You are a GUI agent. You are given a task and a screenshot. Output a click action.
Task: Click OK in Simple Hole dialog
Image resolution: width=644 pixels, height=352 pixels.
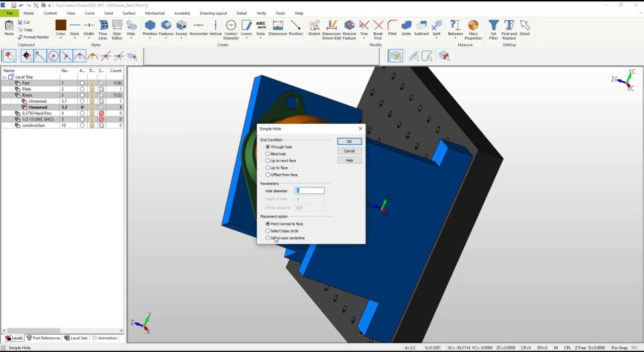click(350, 142)
